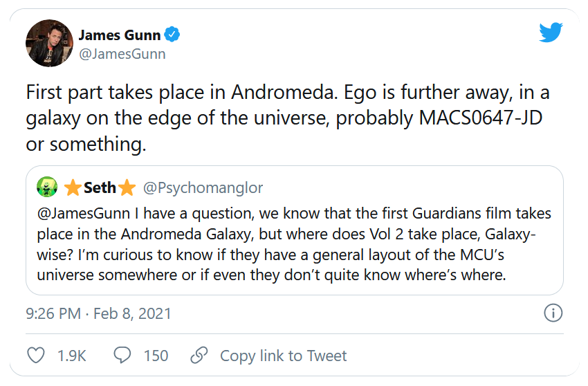Click the James Gunn display name
Viewport: 588px width, 386px height.
(119, 35)
